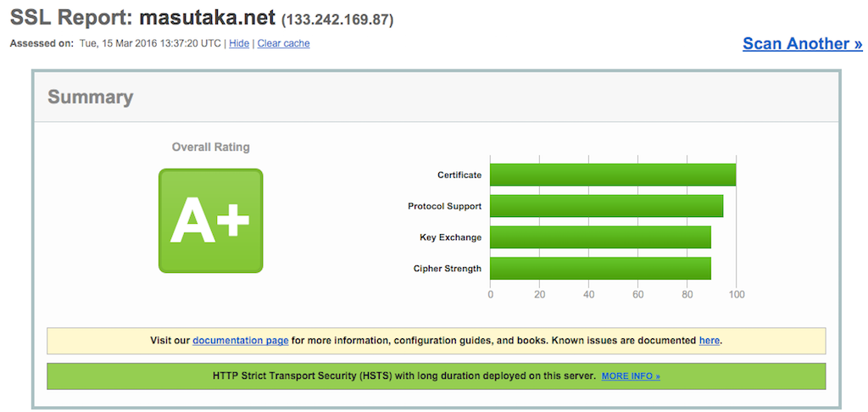Click the Protocol Support chart label
The width and height of the screenshot is (868, 412).
[x=444, y=207]
